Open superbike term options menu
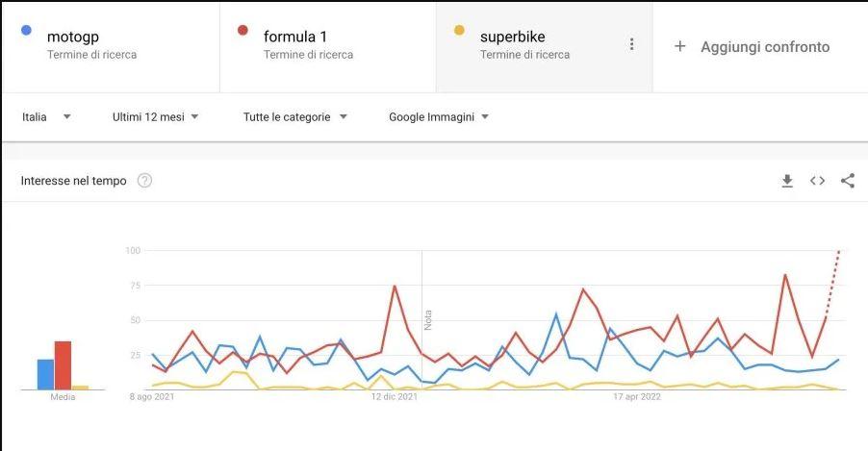This screenshot has height=451, width=868. click(631, 44)
